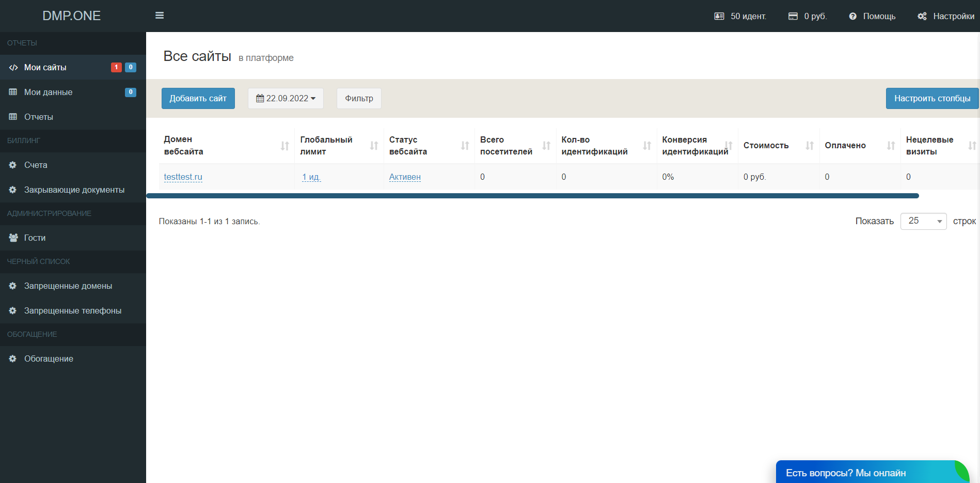The width and height of the screenshot is (980, 483).
Task: Click the gear icon beside Обогащение
Action: 13,359
